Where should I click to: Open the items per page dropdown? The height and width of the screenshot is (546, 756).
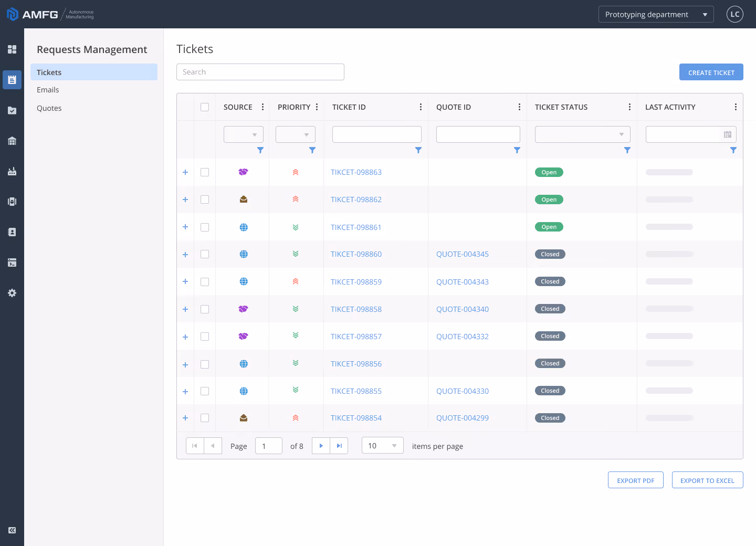tap(382, 445)
